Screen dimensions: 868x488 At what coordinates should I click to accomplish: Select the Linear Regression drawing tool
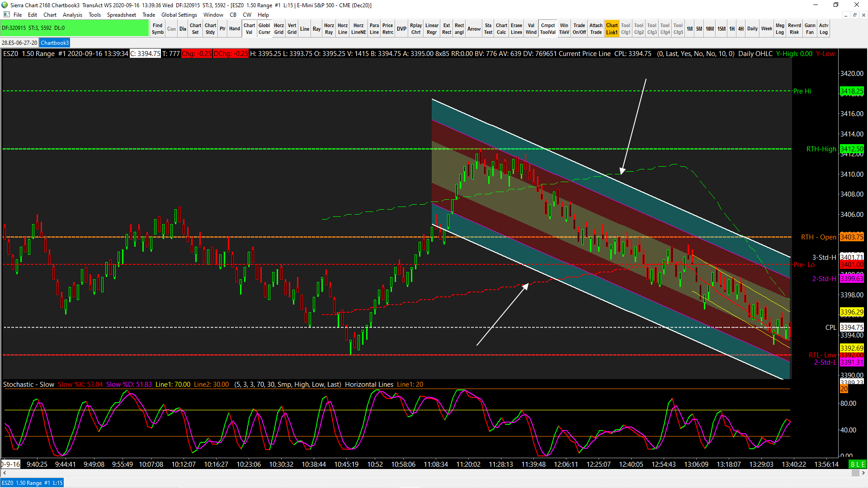pyautogui.click(x=432, y=28)
